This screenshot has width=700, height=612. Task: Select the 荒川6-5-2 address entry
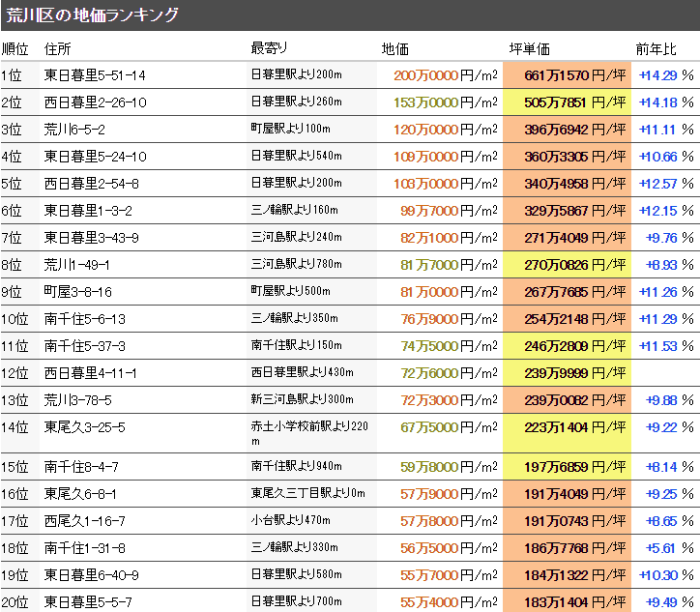point(74,130)
